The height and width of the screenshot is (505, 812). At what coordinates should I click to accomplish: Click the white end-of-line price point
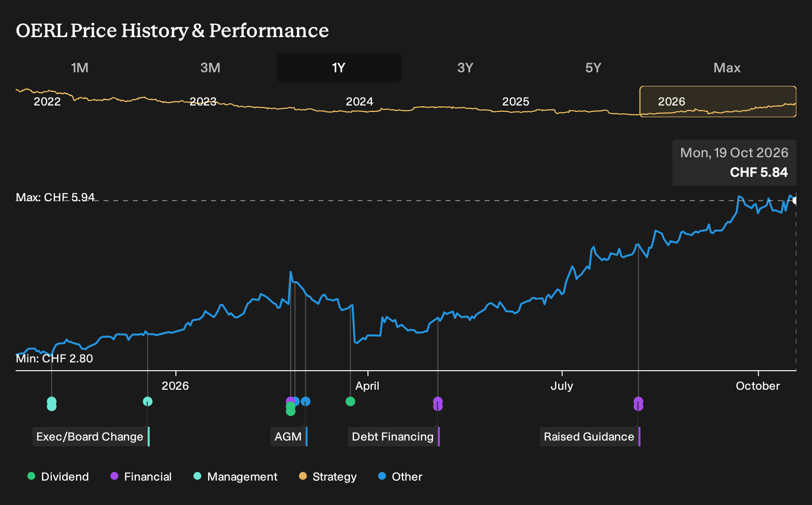tap(795, 201)
